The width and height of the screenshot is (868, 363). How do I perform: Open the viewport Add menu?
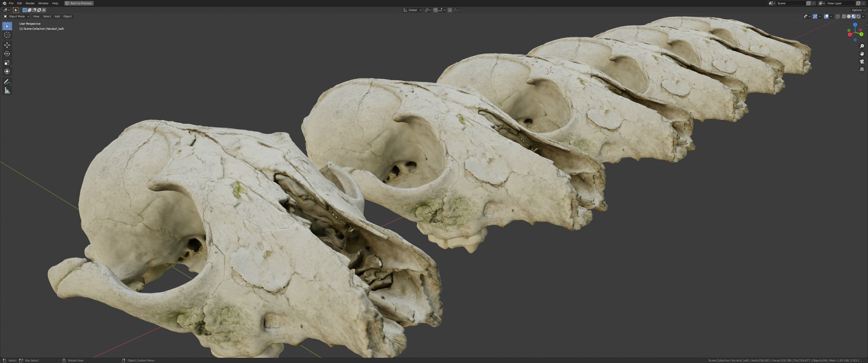pos(57,16)
